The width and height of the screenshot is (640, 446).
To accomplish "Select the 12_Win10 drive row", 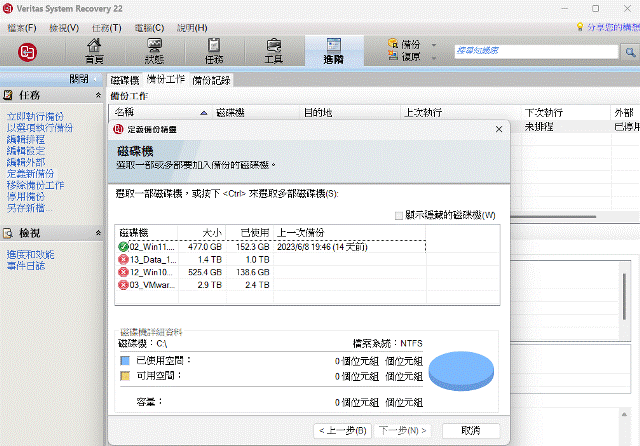I will 270,272.
